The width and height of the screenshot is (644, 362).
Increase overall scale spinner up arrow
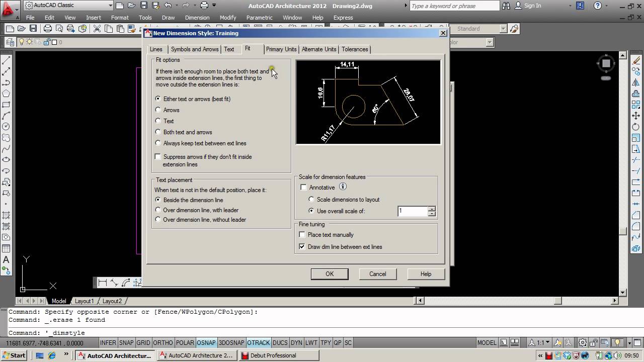click(x=432, y=209)
